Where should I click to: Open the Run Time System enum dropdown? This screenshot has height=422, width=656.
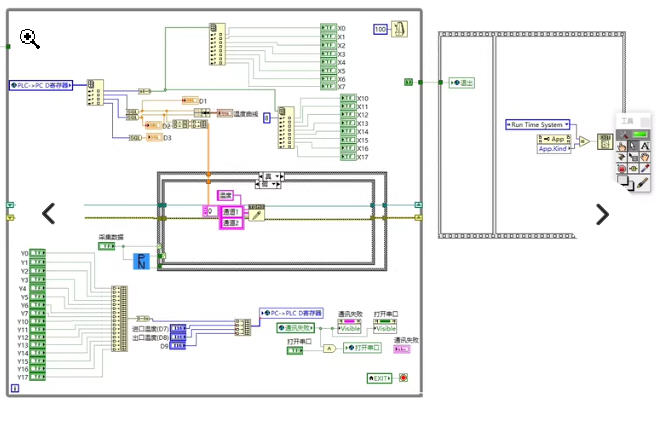click(x=538, y=125)
